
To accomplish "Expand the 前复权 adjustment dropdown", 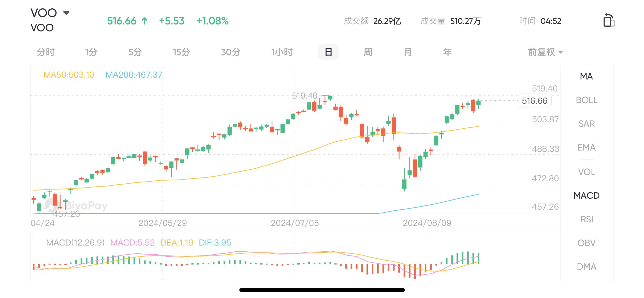I will click(x=545, y=52).
